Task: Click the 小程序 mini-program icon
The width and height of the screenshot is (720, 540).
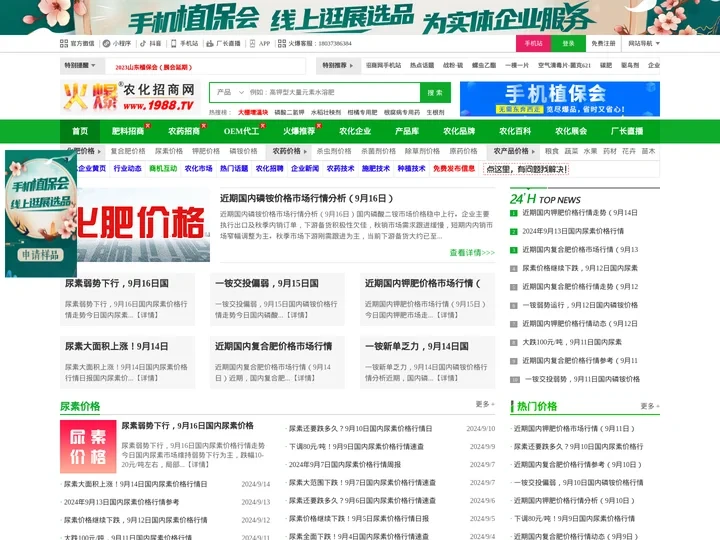Action: pos(107,43)
